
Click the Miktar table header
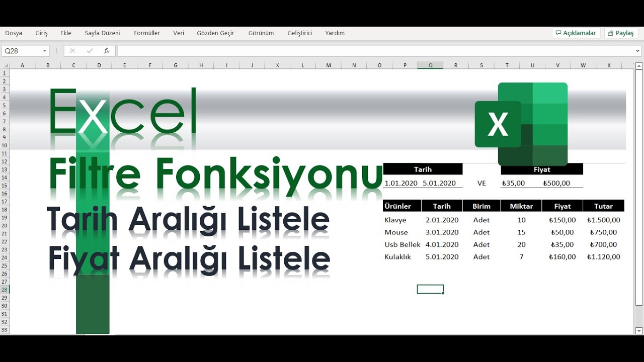click(x=521, y=206)
